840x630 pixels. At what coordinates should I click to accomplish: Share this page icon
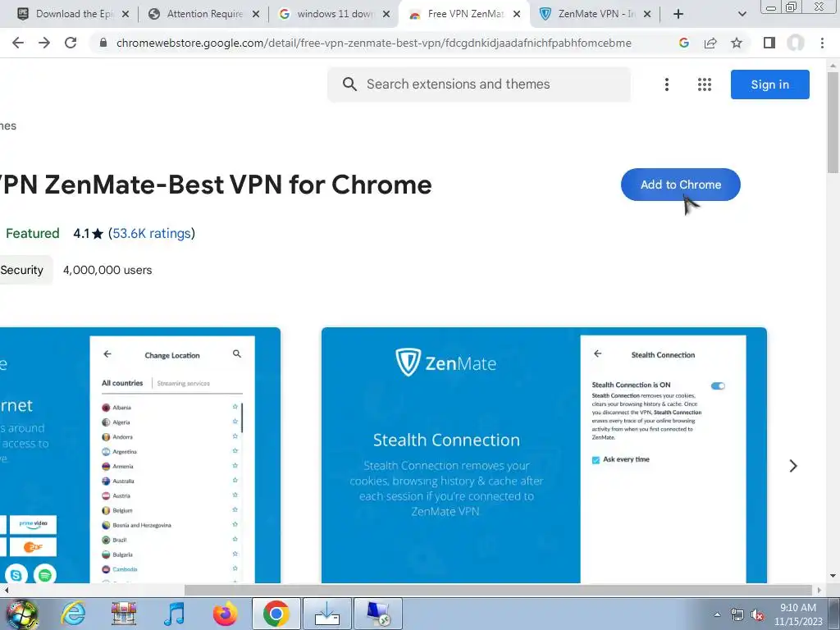[710, 43]
